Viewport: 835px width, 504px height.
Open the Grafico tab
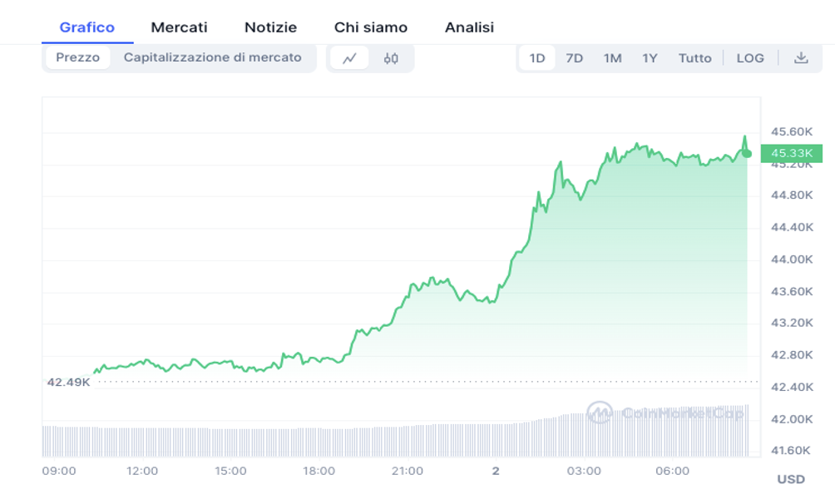coord(87,27)
